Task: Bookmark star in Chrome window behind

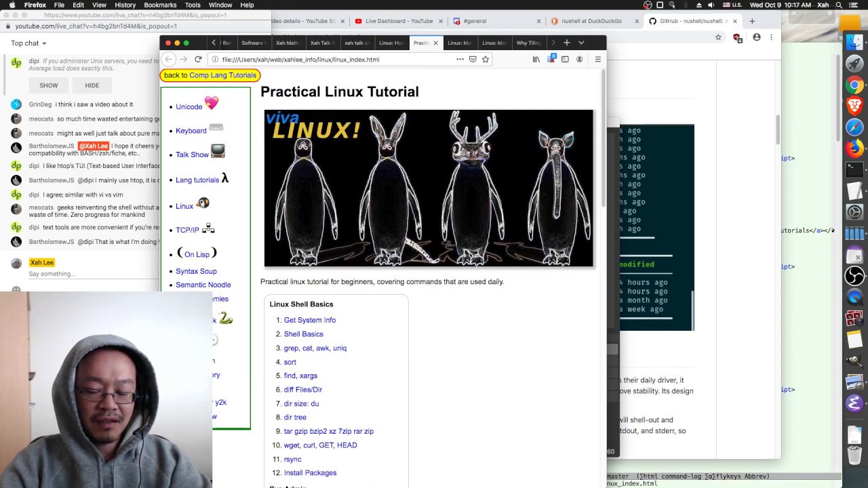Action: pos(718,37)
